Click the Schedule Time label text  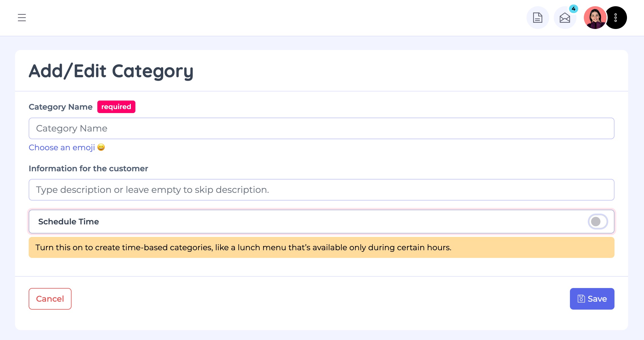[x=68, y=222]
